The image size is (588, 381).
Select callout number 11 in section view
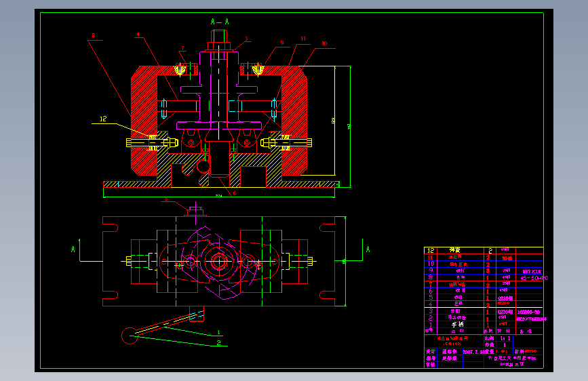[303, 39]
